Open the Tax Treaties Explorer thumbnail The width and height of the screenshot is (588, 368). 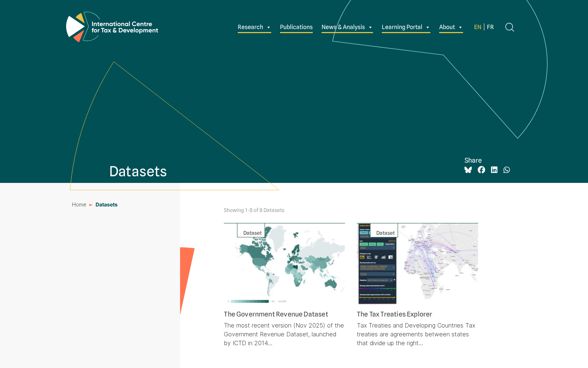pos(417,264)
